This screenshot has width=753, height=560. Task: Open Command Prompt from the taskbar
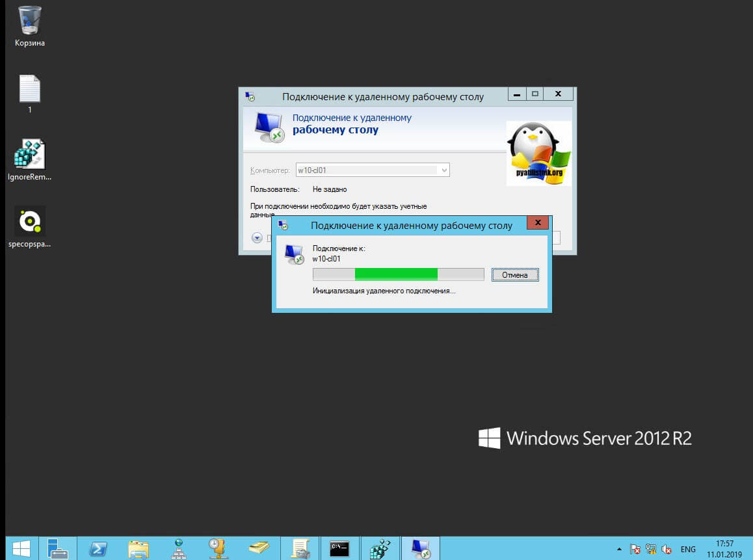tap(339, 548)
